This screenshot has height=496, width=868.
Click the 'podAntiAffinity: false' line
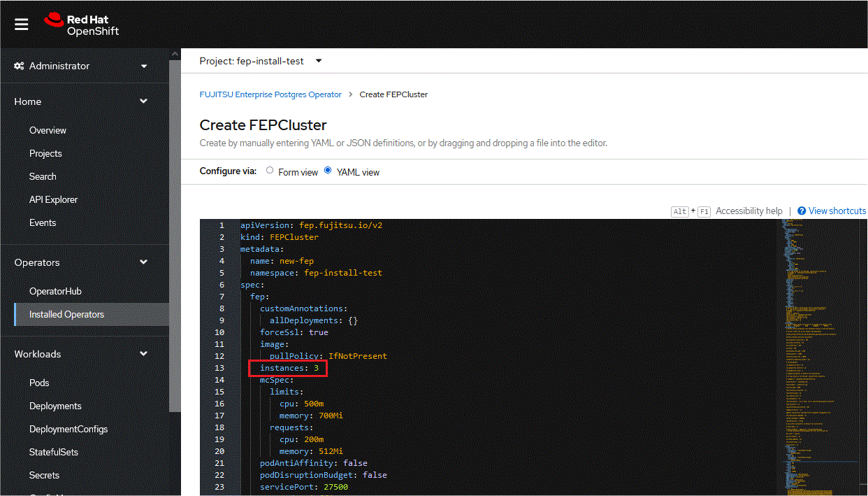point(313,463)
